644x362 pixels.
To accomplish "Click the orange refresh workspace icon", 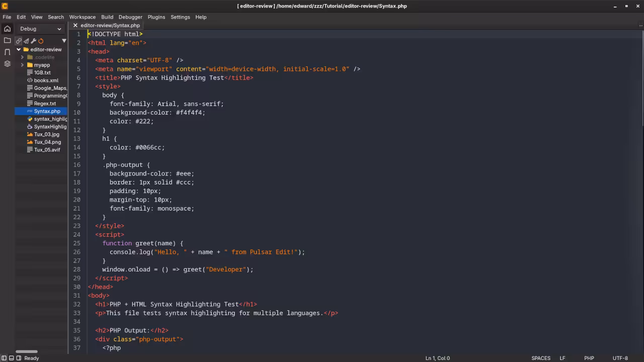I will point(41,41).
